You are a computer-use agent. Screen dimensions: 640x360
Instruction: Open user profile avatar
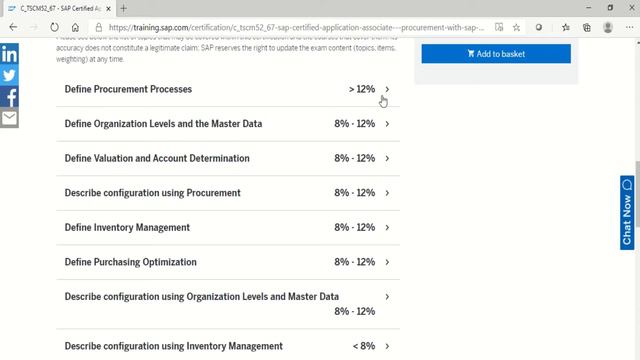point(608,27)
